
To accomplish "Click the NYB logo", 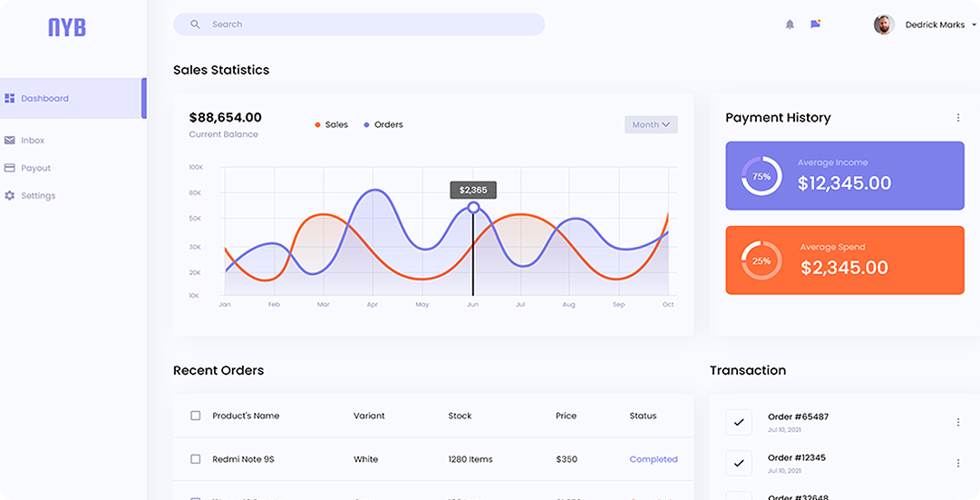I will coord(67,28).
